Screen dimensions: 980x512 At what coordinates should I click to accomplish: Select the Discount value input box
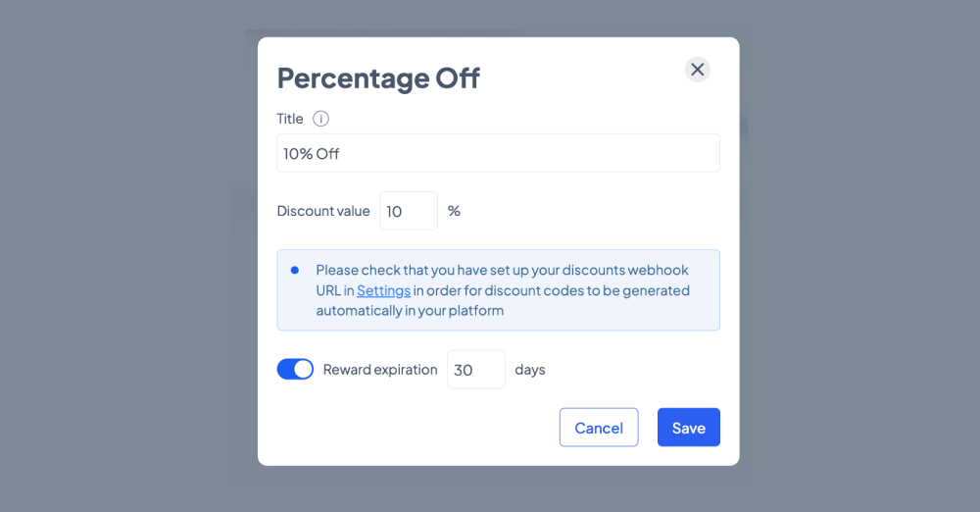(409, 211)
